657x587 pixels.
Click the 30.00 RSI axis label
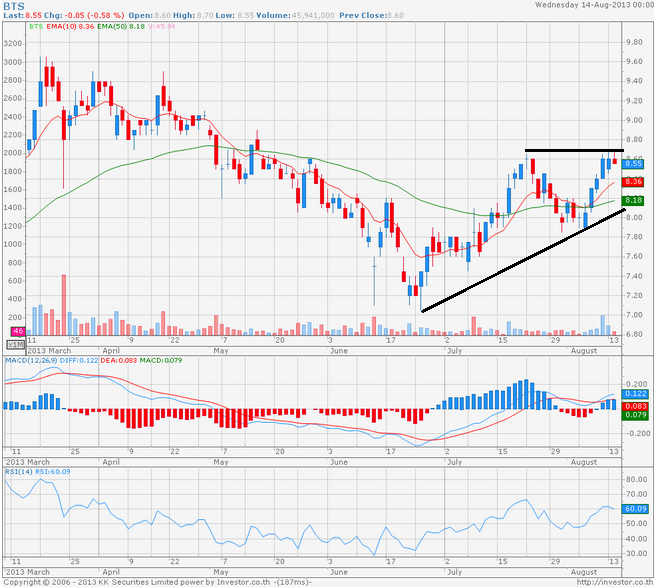click(636, 553)
